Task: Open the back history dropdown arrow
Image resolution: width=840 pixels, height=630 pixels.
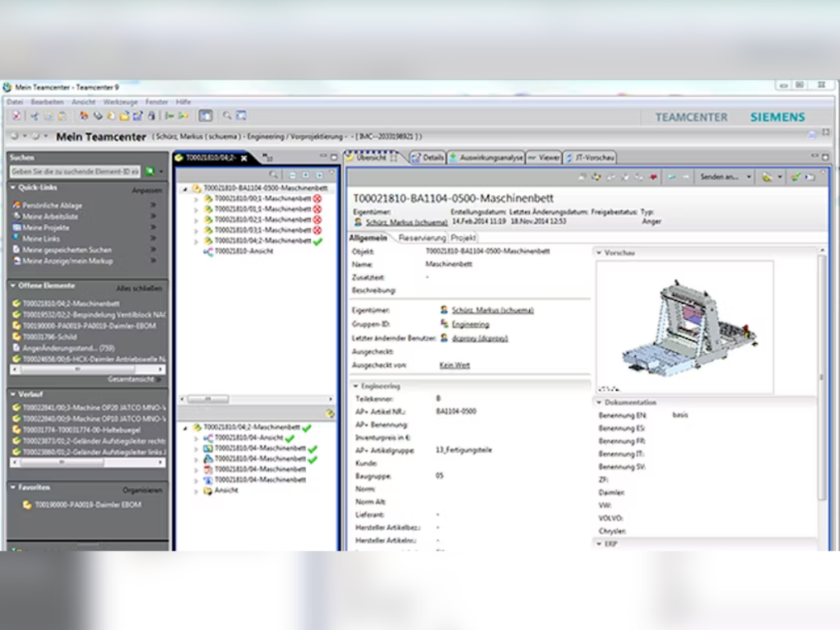Action: [25, 136]
